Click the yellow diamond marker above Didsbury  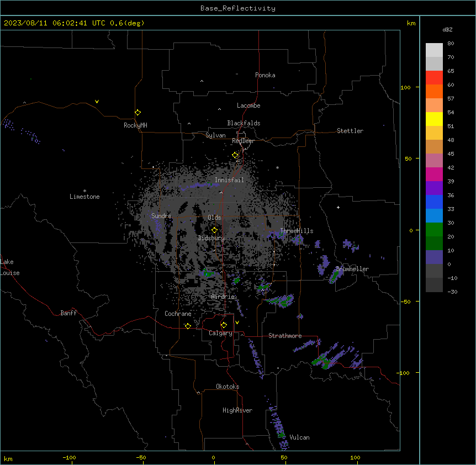coord(214,230)
